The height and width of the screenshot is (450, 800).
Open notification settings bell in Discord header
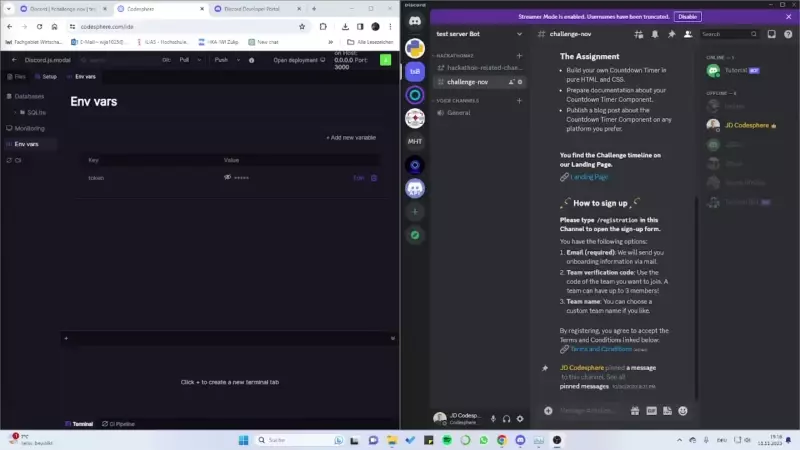(655, 34)
